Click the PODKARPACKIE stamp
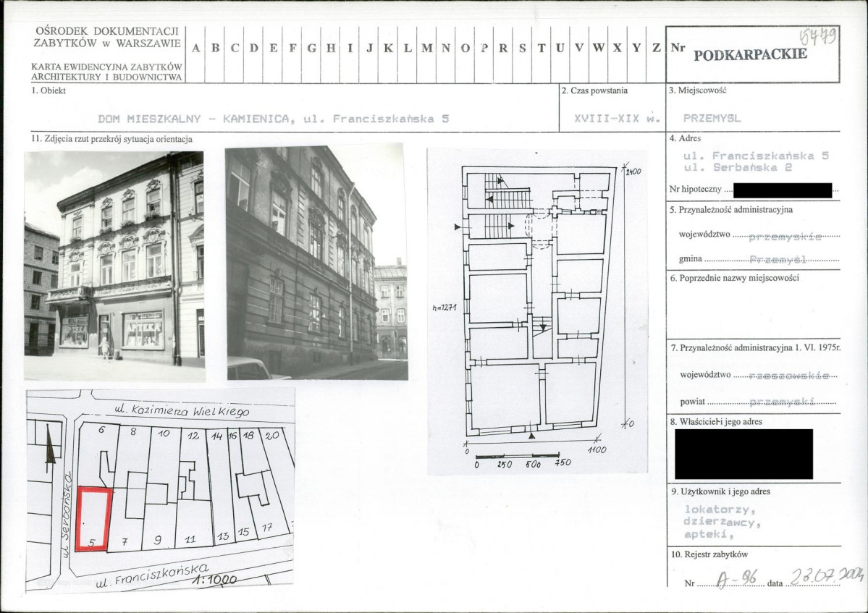The image size is (868, 613). [750, 56]
